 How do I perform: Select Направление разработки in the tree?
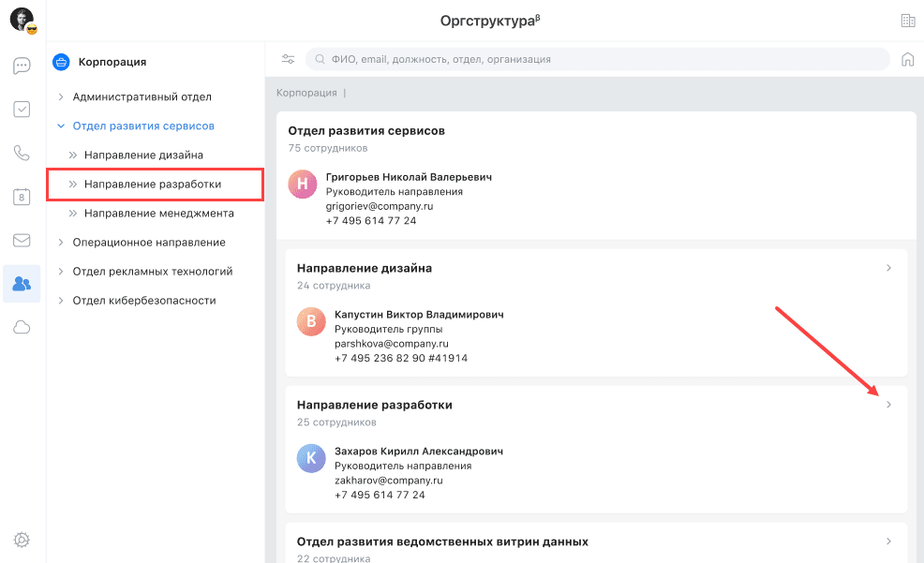tap(153, 185)
